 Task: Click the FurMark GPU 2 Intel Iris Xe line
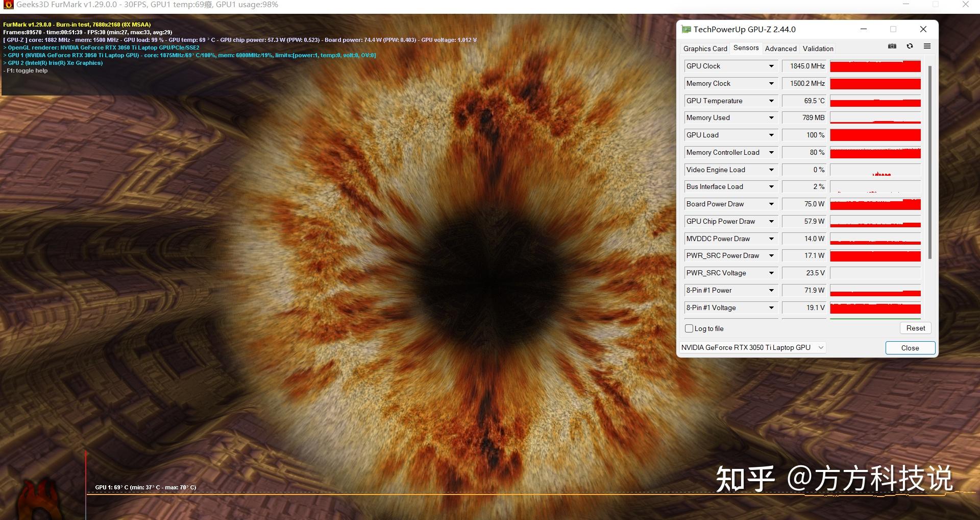point(53,63)
